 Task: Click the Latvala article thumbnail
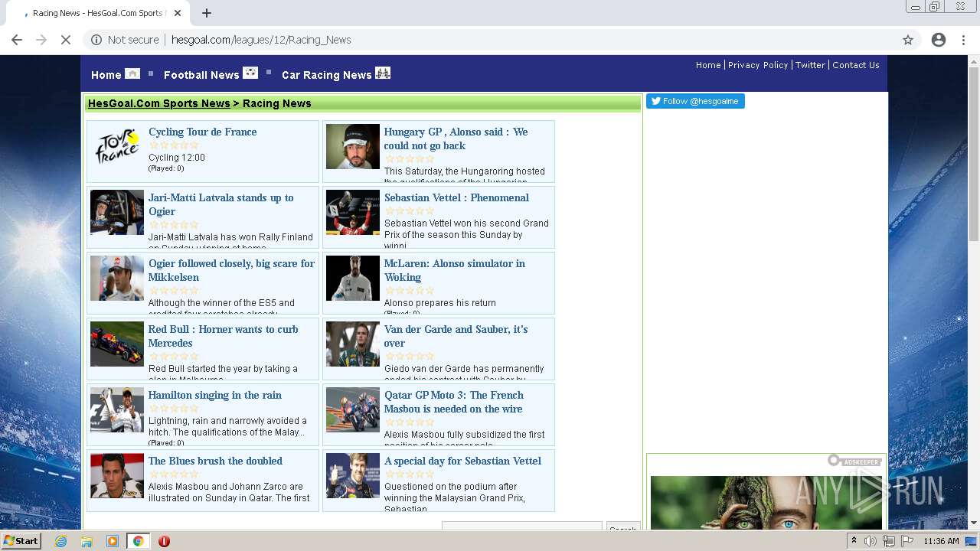pyautogui.click(x=117, y=213)
